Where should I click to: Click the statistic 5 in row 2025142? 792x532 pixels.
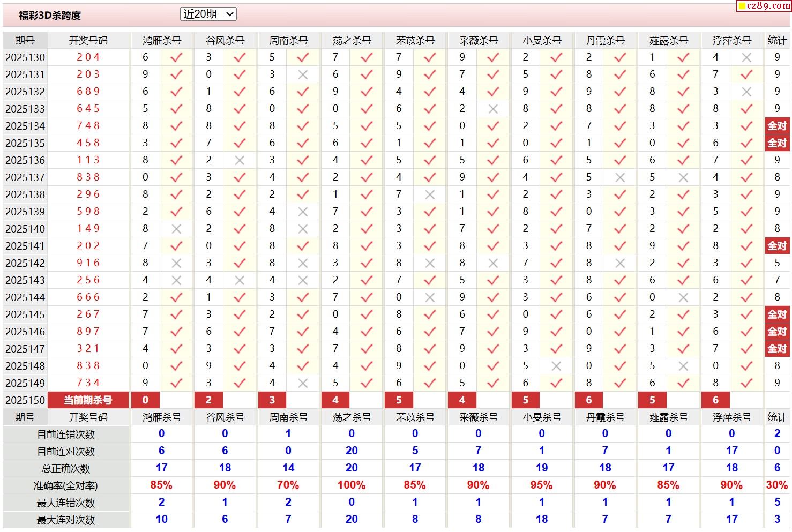(x=777, y=263)
